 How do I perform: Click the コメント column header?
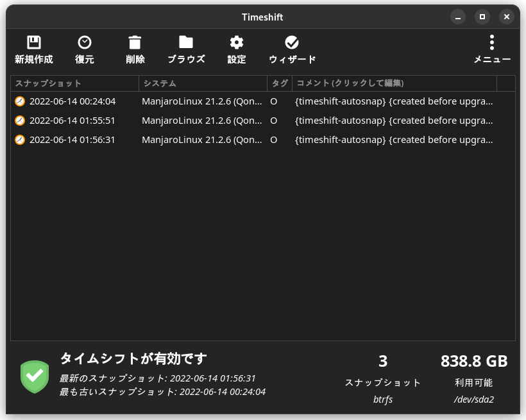tap(394, 83)
